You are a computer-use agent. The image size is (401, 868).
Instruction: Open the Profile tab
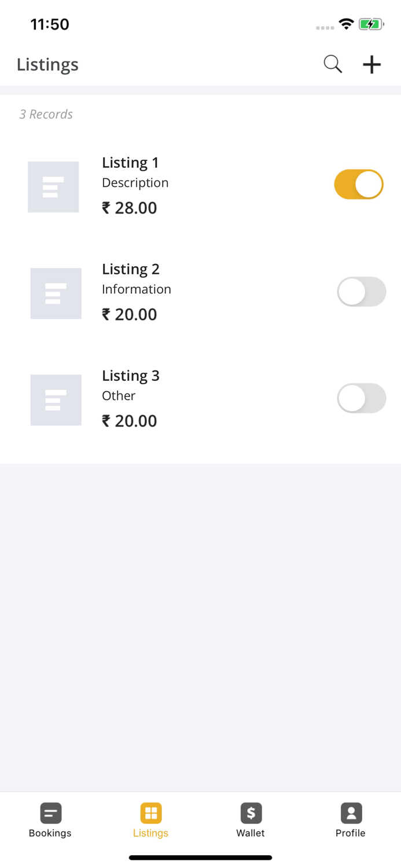[x=351, y=820]
